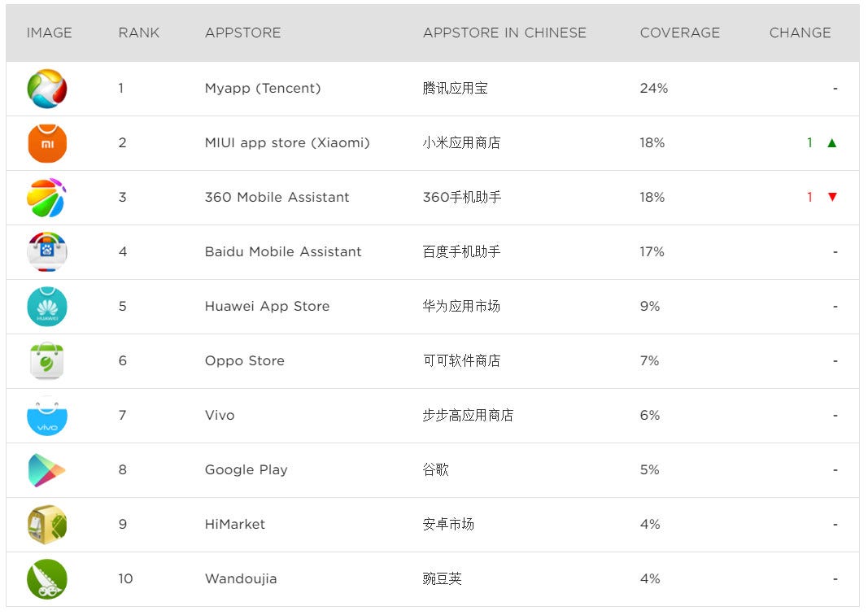Click the Chinese name '小米应用商店'
Screen dimensions: 868x615
pyautogui.click(x=462, y=143)
